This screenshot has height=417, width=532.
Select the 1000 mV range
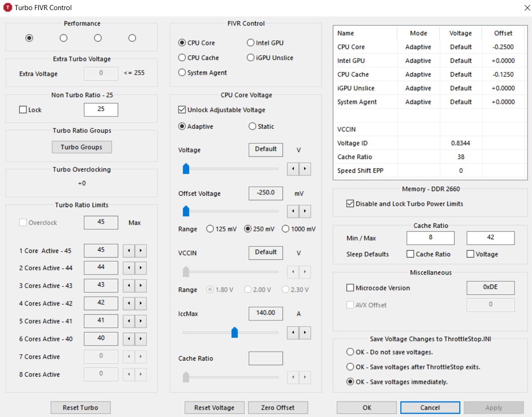coord(285,229)
